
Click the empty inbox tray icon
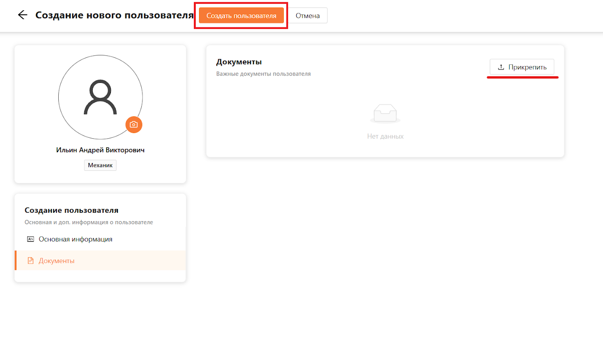pos(385,114)
